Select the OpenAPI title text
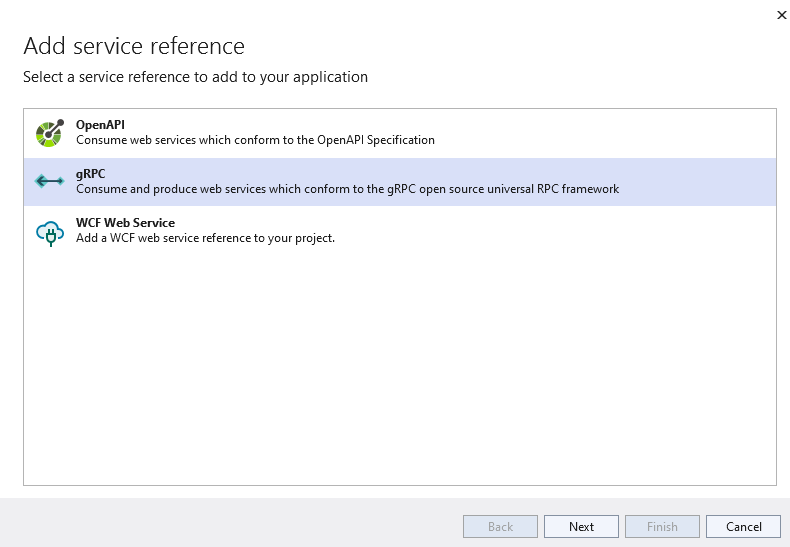The height and width of the screenshot is (547, 790). (100, 124)
